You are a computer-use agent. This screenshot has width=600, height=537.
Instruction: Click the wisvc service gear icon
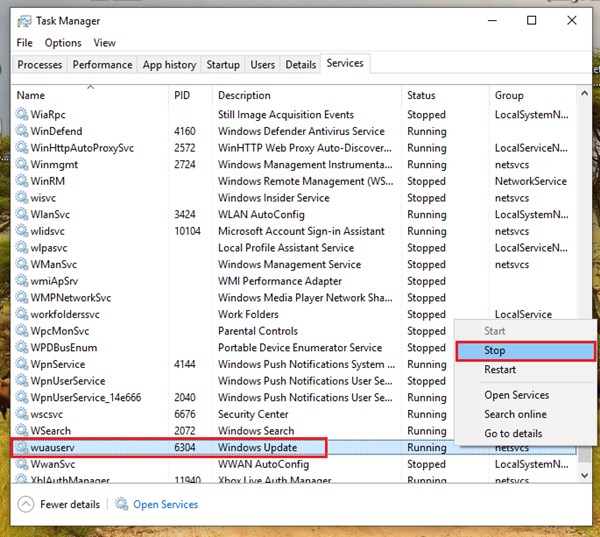(x=22, y=197)
